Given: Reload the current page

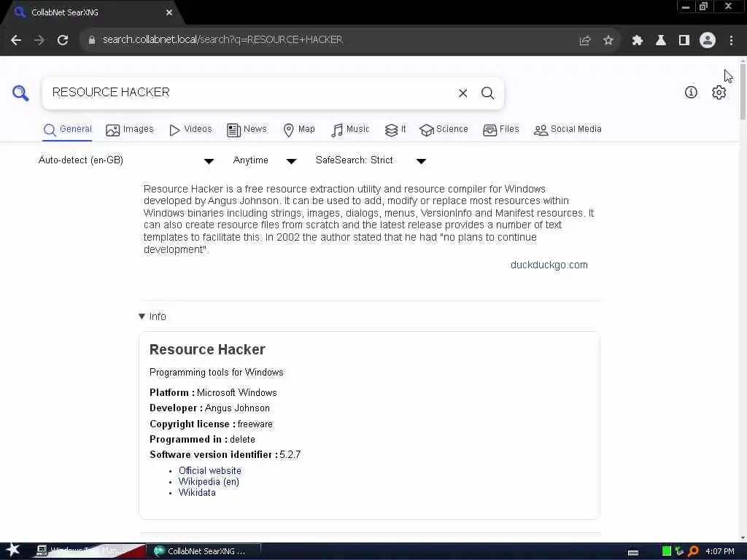Looking at the screenshot, I should 63,40.
